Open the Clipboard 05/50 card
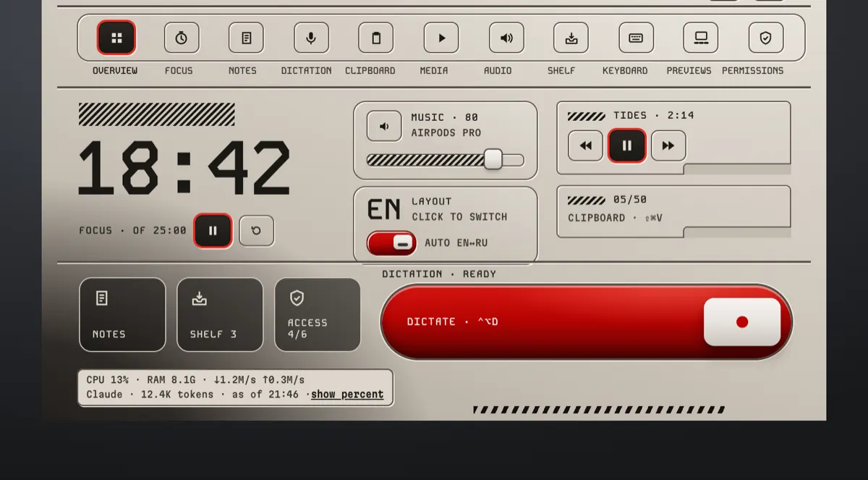This screenshot has width=868, height=480. 673,211
